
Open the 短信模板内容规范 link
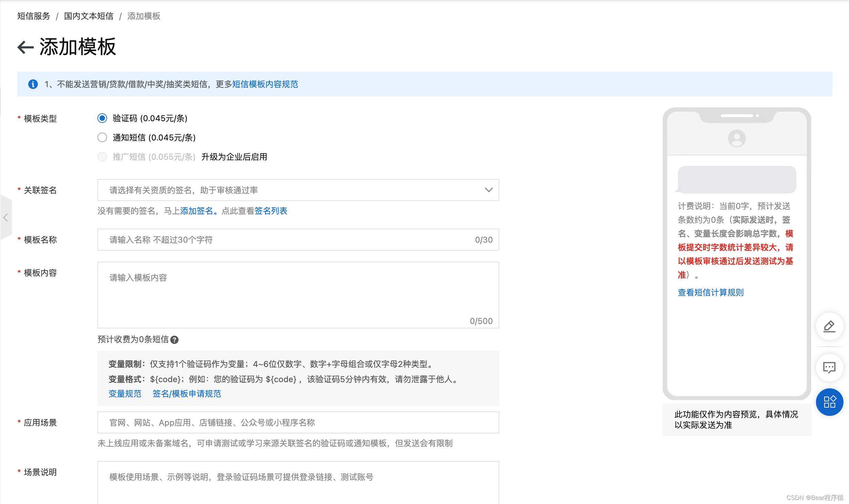coord(265,84)
